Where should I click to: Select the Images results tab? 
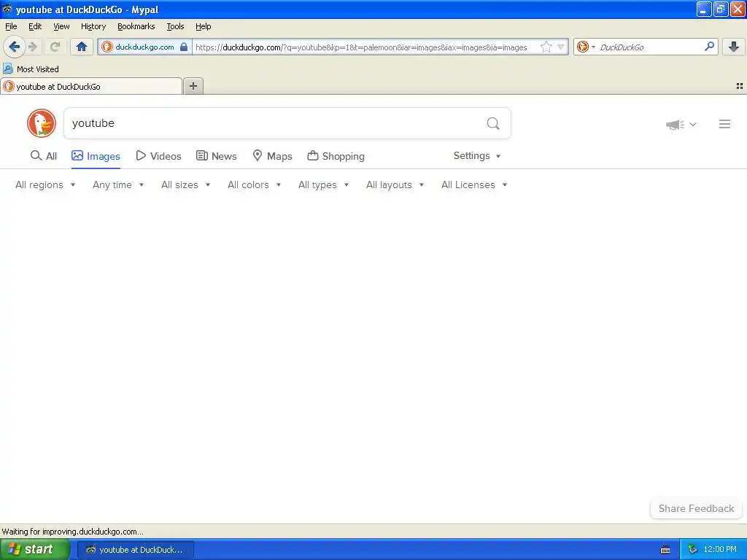(x=96, y=156)
